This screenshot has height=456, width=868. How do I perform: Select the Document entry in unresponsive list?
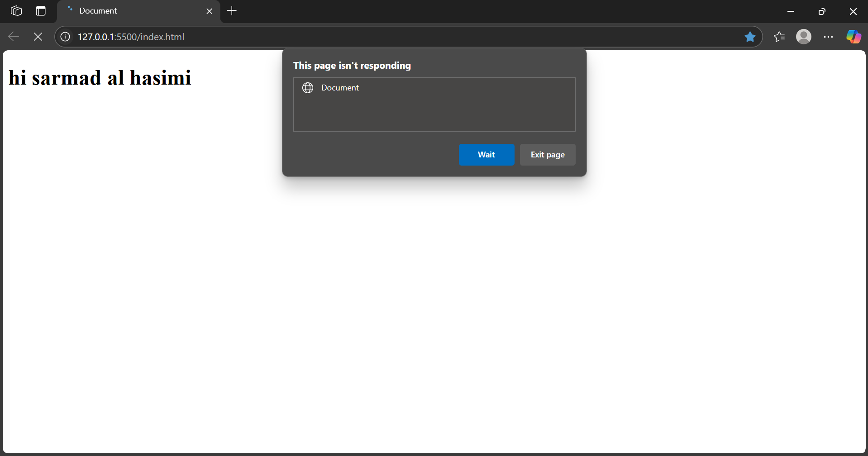tap(340, 88)
